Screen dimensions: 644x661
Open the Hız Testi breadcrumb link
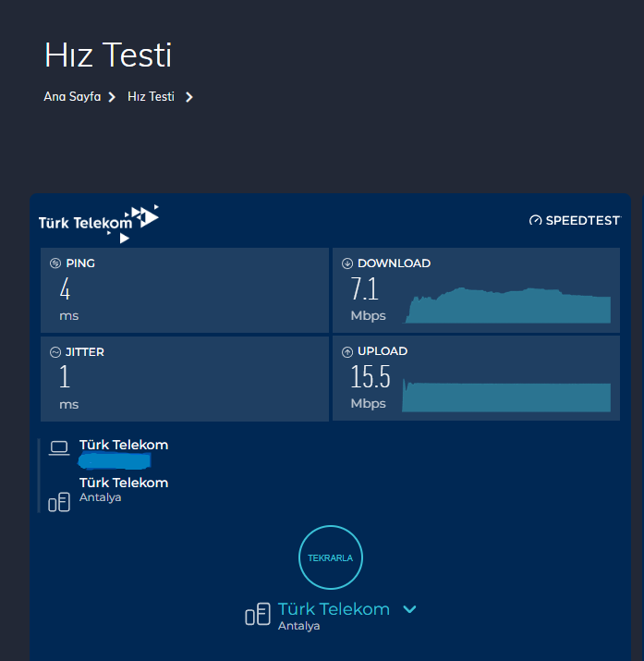[151, 96]
